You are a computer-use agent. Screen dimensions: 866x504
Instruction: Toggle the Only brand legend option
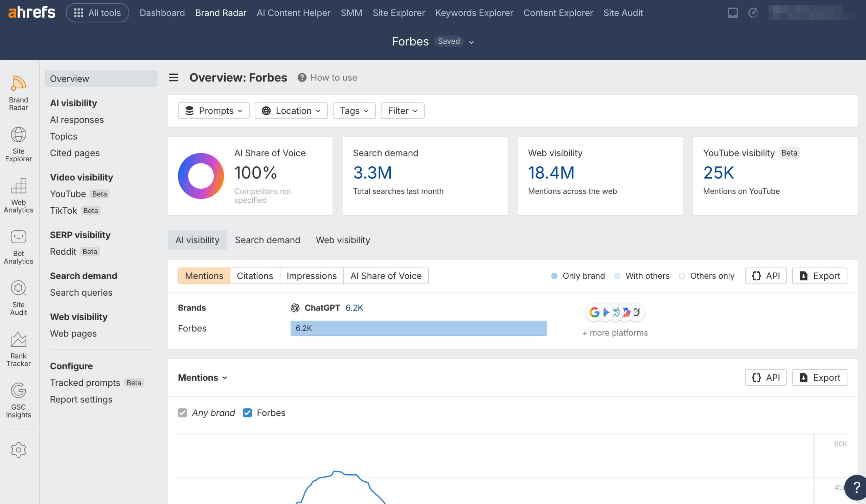pyautogui.click(x=578, y=276)
